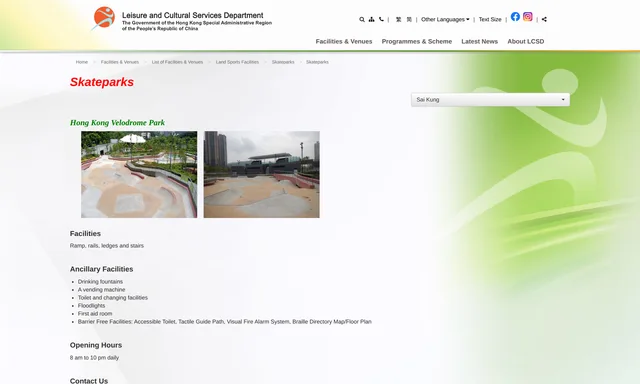The height and width of the screenshot is (384, 640).
Task: Click the LCSD logo in header
Action: point(103,18)
